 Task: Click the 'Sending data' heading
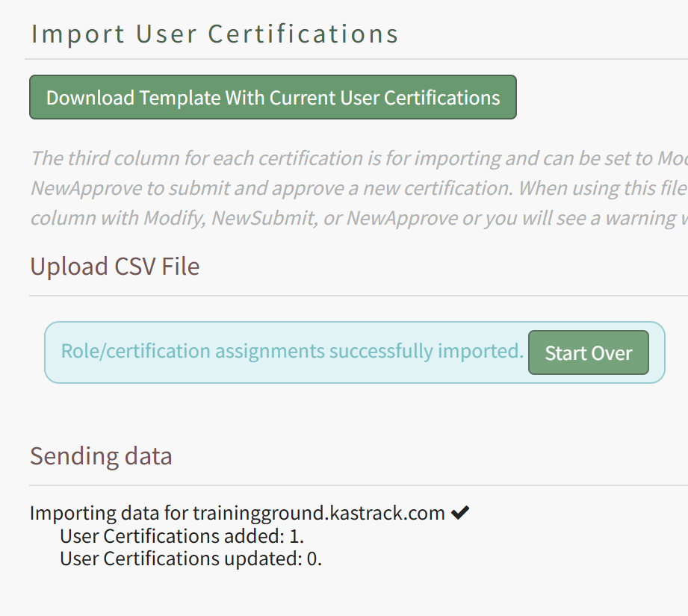coord(101,456)
